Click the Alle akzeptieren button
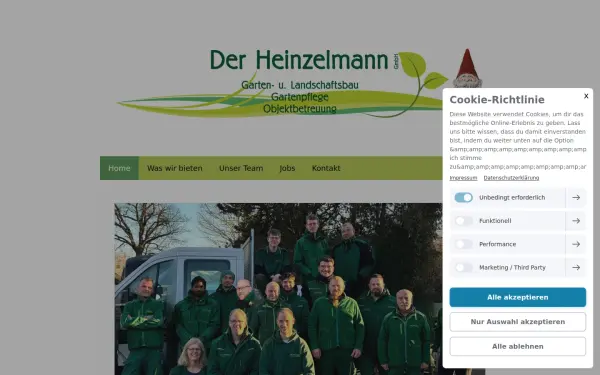The height and width of the screenshot is (375, 600). pyautogui.click(x=517, y=297)
